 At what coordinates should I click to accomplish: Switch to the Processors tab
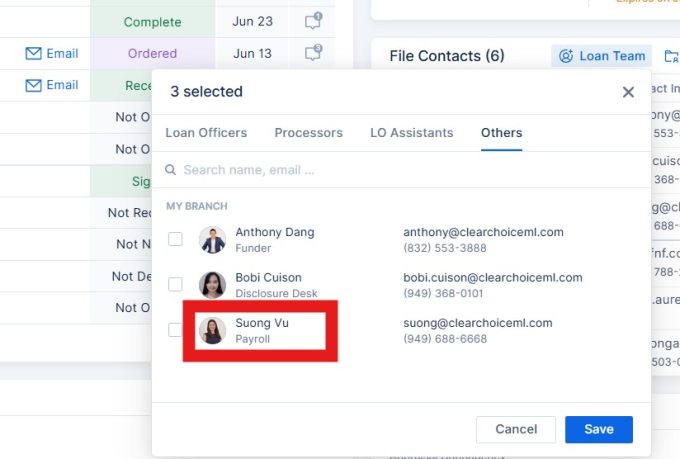pos(308,133)
